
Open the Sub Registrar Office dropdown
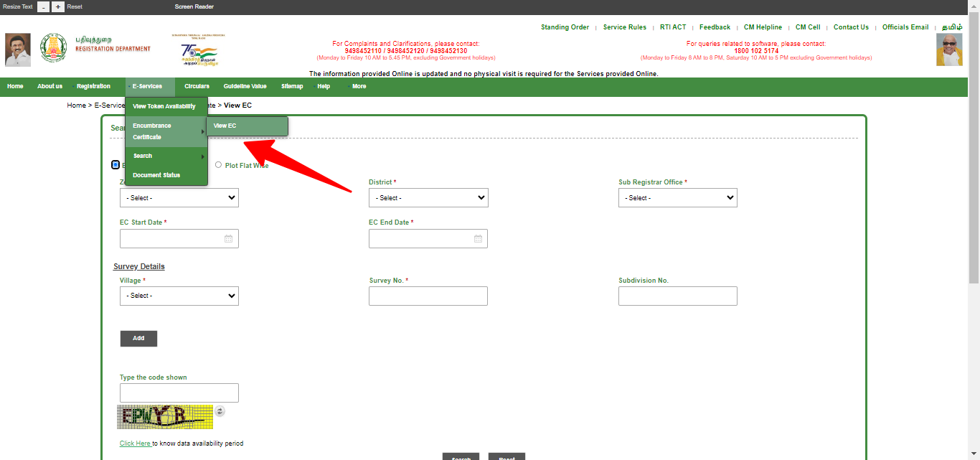(677, 197)
